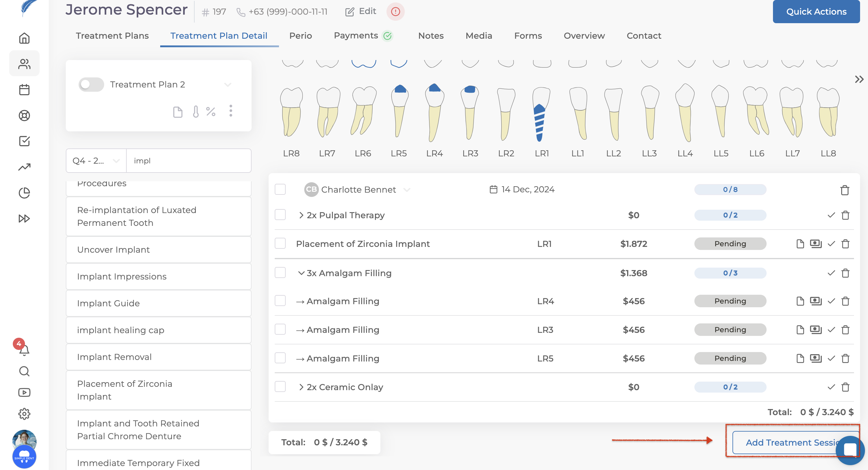Delete the Placement of Zirconia Implant row

[845, 244]
